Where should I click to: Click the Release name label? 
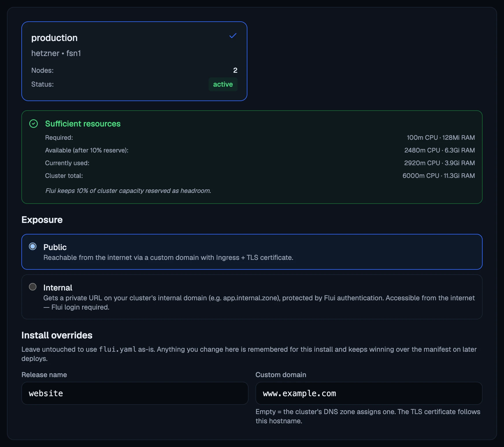[x=44, y=375]
